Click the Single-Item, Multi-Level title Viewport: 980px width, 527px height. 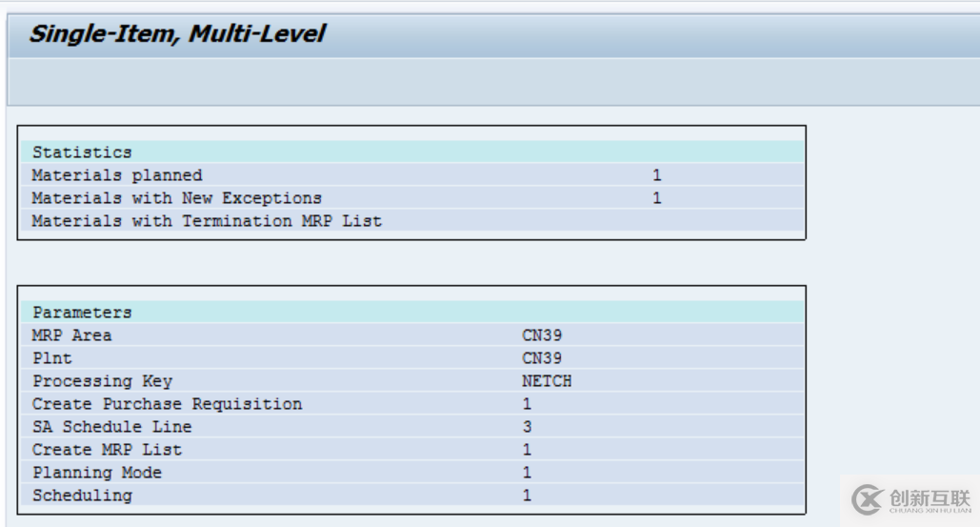177,33
